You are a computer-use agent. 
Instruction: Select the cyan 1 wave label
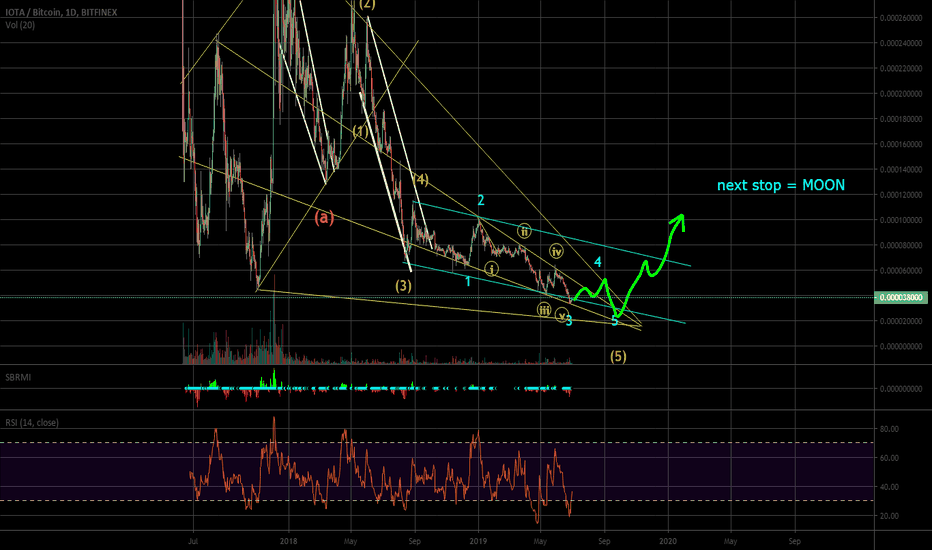coord(468,282)
